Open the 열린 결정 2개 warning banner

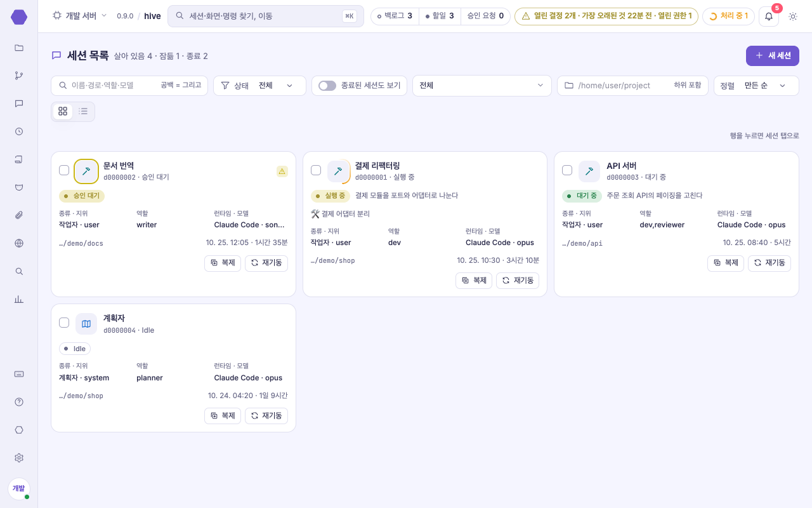(606, 16)
